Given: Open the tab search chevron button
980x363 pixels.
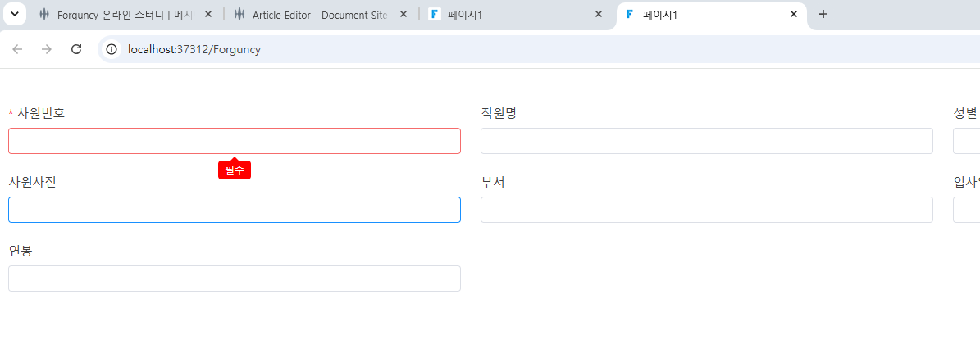Looking at the screenshot, I should [15, 14].
